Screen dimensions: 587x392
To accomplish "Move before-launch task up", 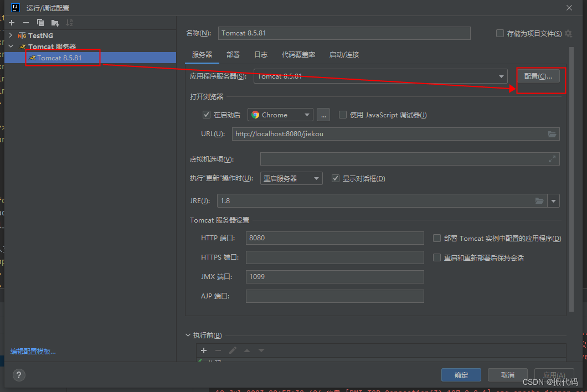I will point(247,350).
